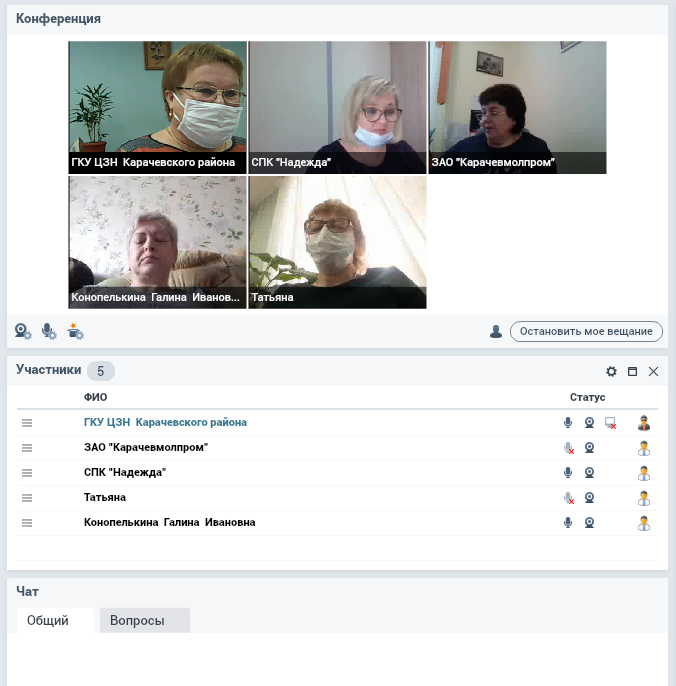Toggle microphone of ЗАО "Карачевмолпром"
Screen dimensions: 676x686
click(x=568, y=448)
